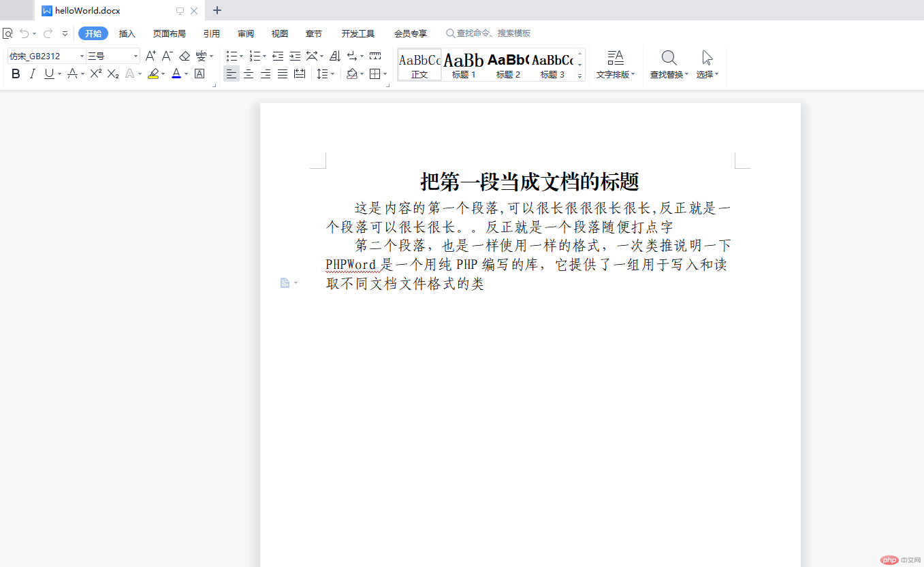This screenshot has height=567, width=924.
Task: Expand the numbering style dropdown arrow
Action: coord(264,56)
